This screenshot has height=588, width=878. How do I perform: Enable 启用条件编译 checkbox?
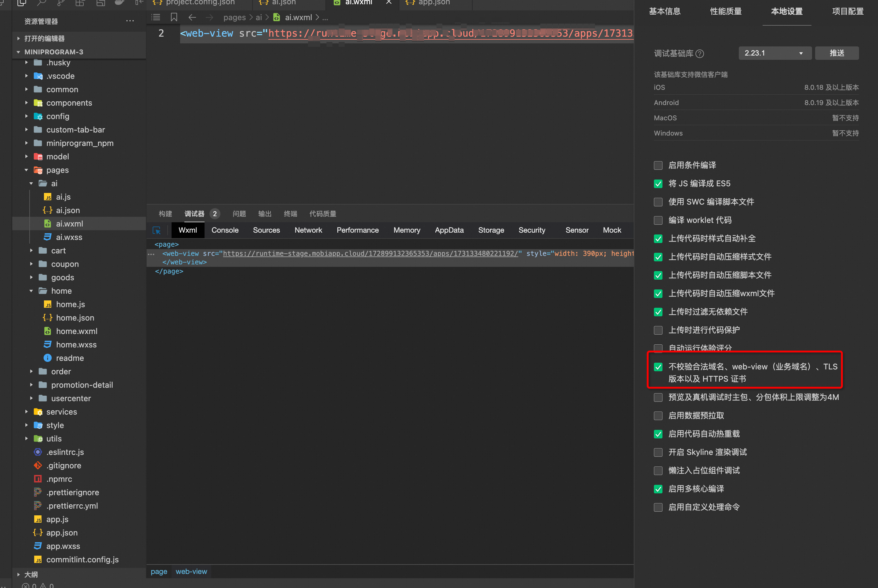(x=658, y=165)
